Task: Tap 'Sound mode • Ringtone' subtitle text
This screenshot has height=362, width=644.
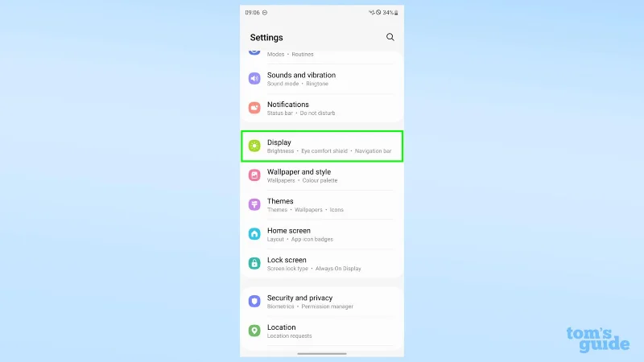Action: pos(298,84)
